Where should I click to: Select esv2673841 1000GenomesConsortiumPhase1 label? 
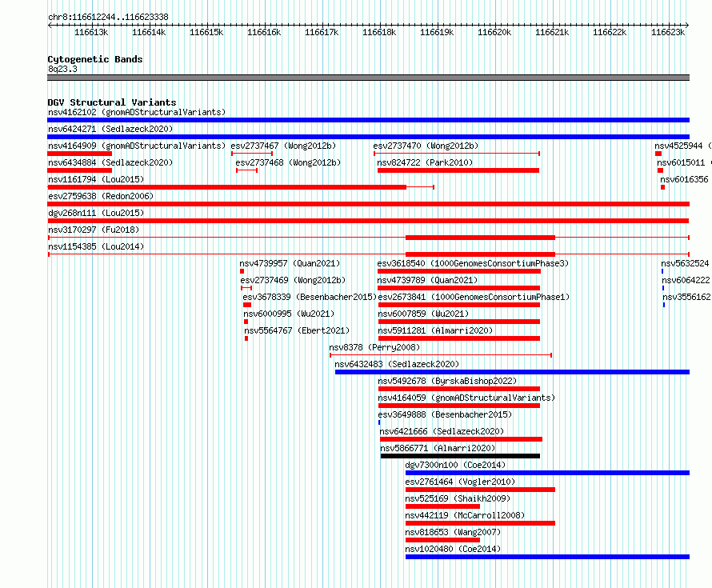[474, 297]
